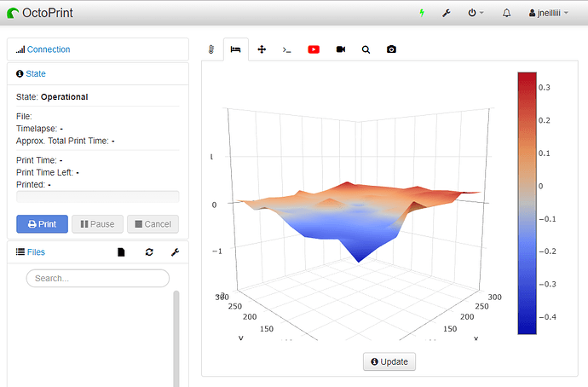The image size is (588, 387).
Task: Open the Terminal tab icon
Action: pyautogui.click(x=287, y=49)
